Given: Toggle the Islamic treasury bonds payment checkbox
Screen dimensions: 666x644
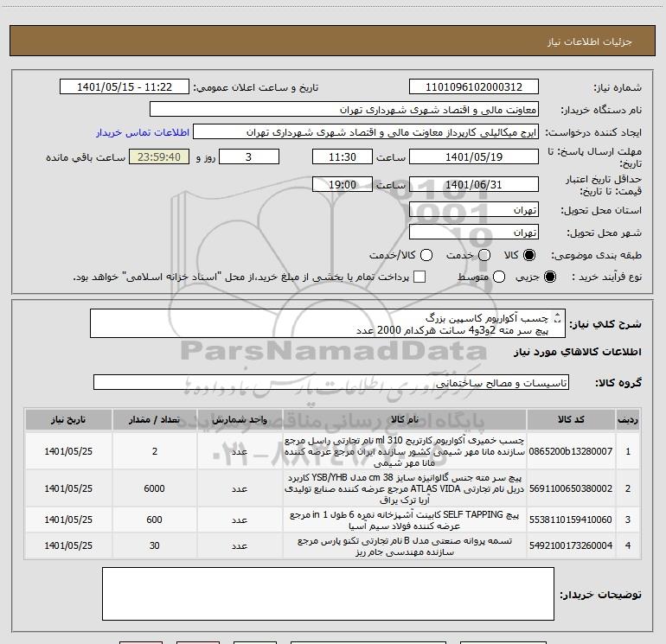Looking at the screenshot, I should coord(419,277).
